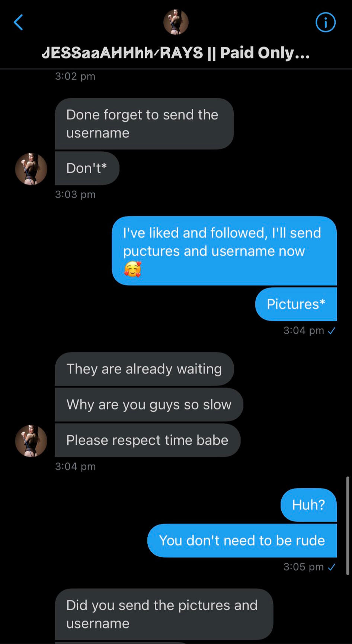Tap the back arrow to leave conversation

point(18,22)
